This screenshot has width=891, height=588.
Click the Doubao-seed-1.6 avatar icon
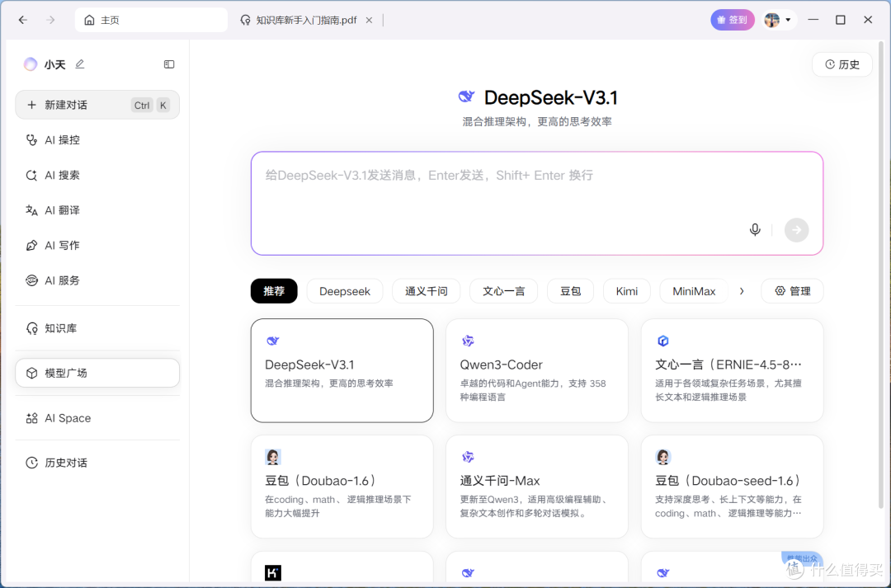(662, 457)
